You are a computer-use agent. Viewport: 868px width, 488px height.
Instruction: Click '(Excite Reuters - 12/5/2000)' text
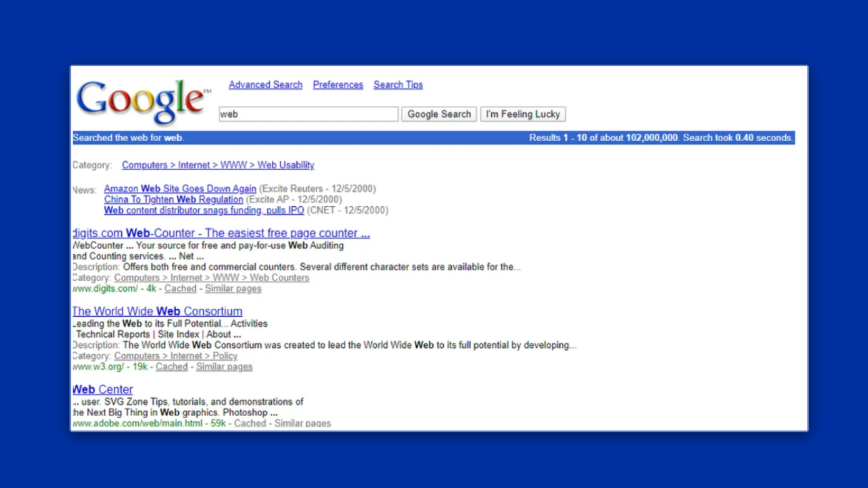click(x=317, y=189)
